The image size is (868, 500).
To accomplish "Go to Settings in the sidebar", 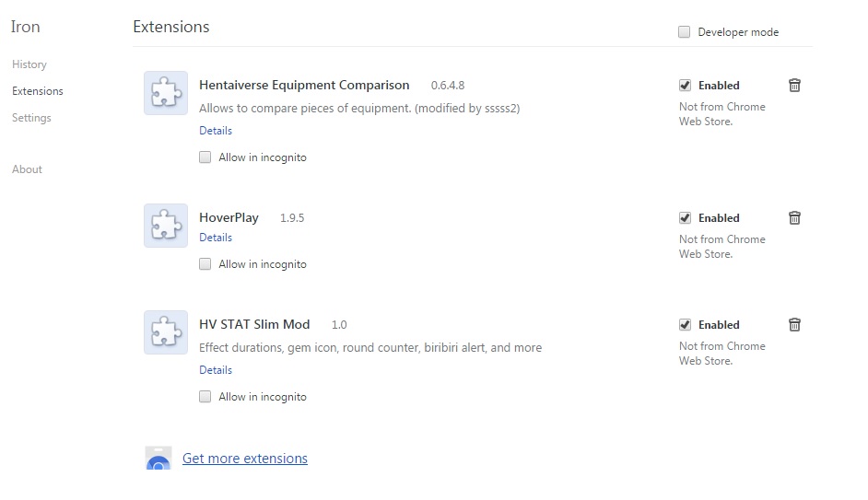I will click(x=31, y=118).
